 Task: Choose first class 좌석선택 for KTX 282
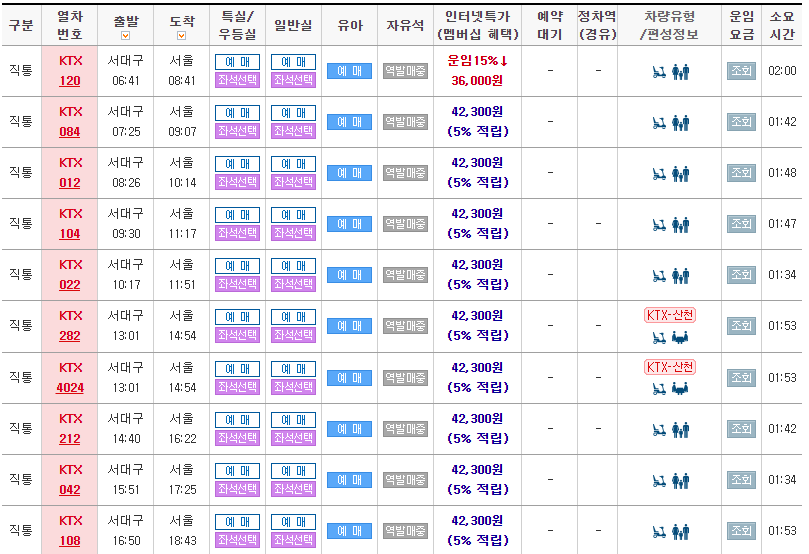(237, 335)
